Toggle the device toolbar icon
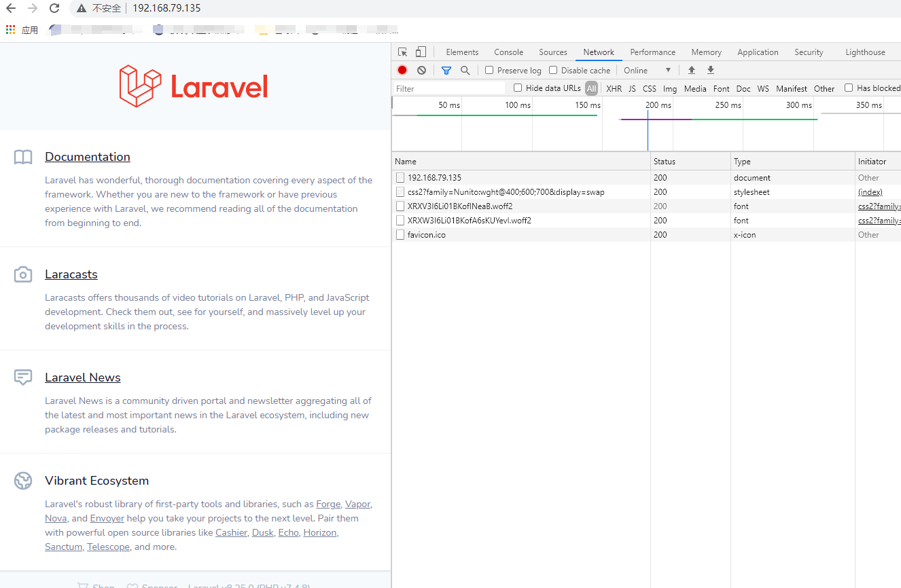The width and height of the screenshot is (901, 588). tap(421, 52)
